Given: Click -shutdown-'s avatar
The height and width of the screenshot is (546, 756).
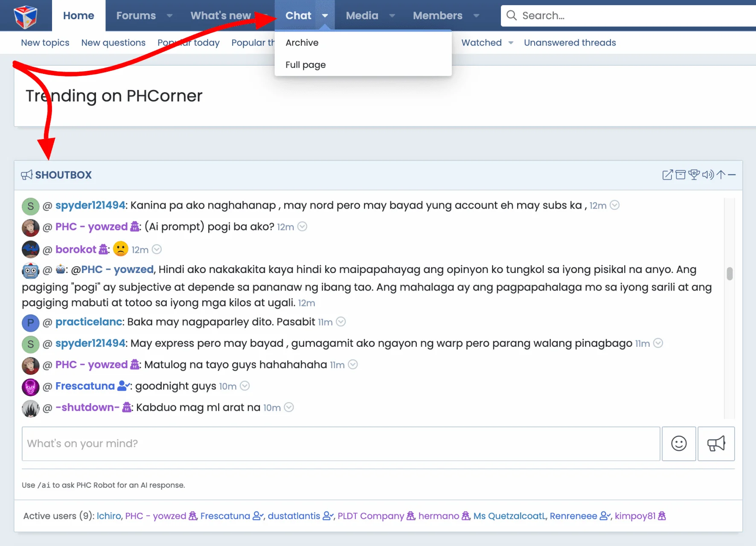Looking at the screenshot, I should pos(31,408).
